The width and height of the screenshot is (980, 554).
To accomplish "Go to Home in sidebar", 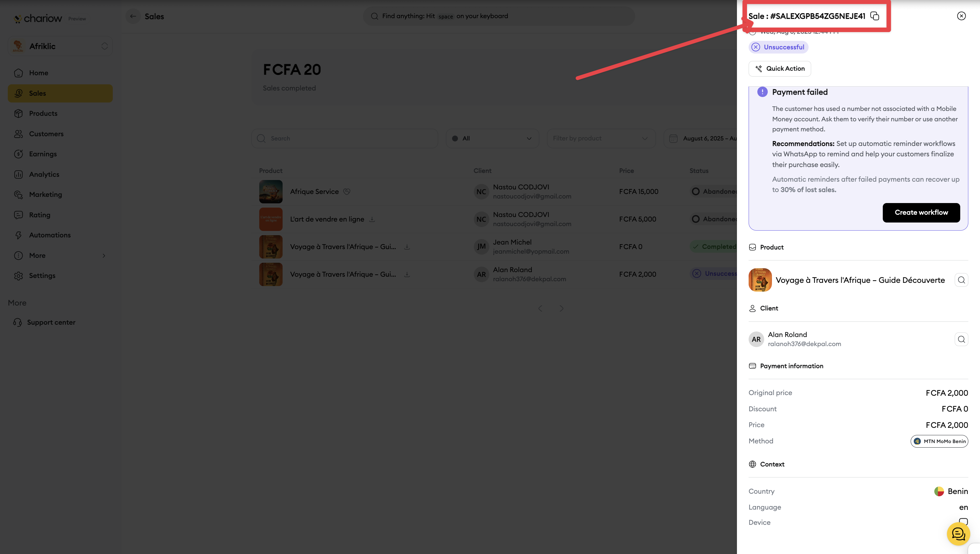I will (x=60, y=73).
